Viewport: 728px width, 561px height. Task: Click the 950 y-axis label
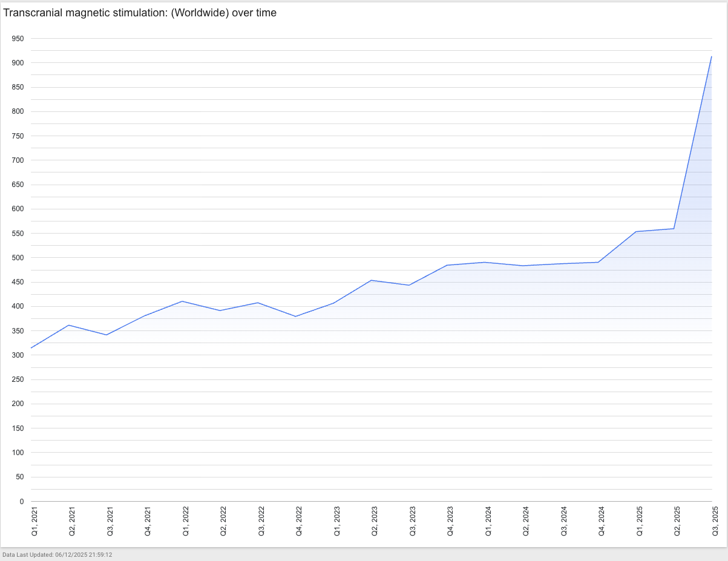pos(18,39)
